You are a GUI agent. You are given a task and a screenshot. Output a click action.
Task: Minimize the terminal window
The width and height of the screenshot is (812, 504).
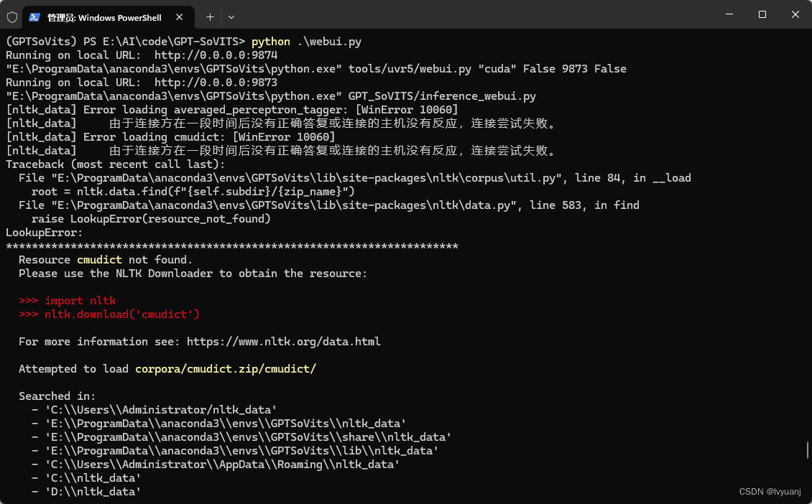click(729, 14)
